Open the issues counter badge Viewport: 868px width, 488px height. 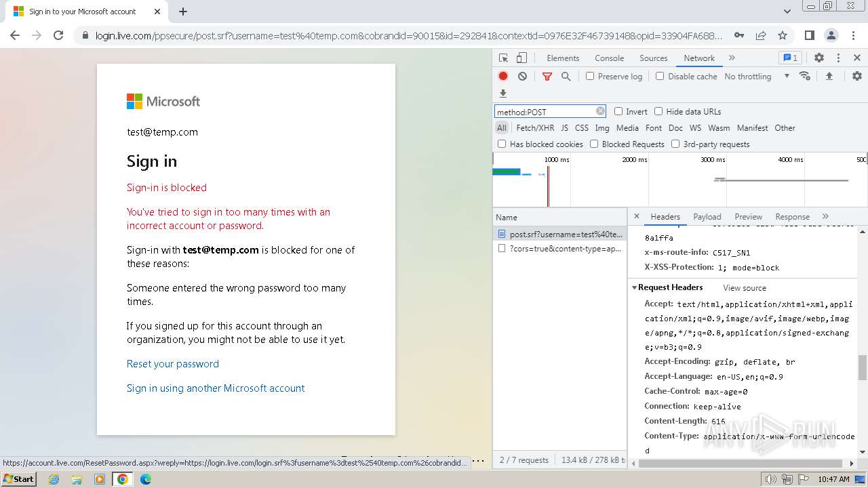(x=790, y=58)
